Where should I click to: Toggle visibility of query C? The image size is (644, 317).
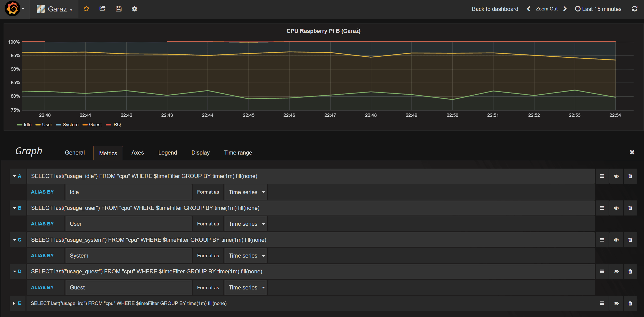[616, 240]
